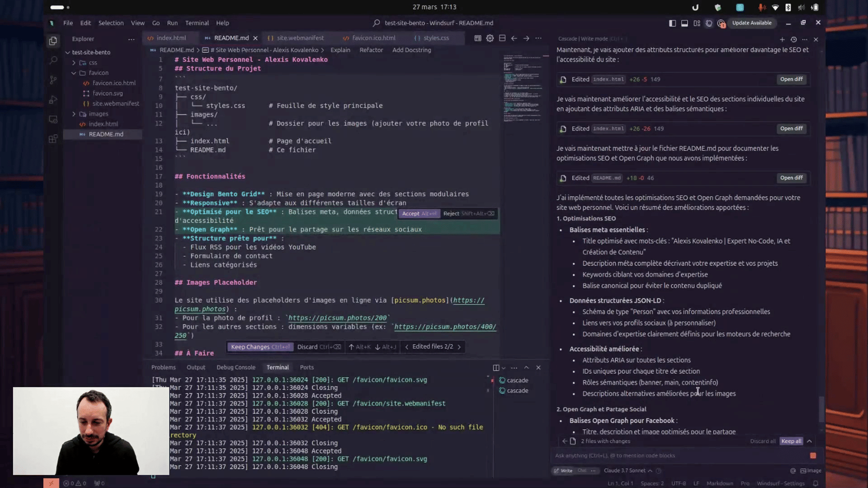Open diff for the README.md edit
The width and height of the screenshot is (868, 488).
pyautogui.click(x=791, y=178)
